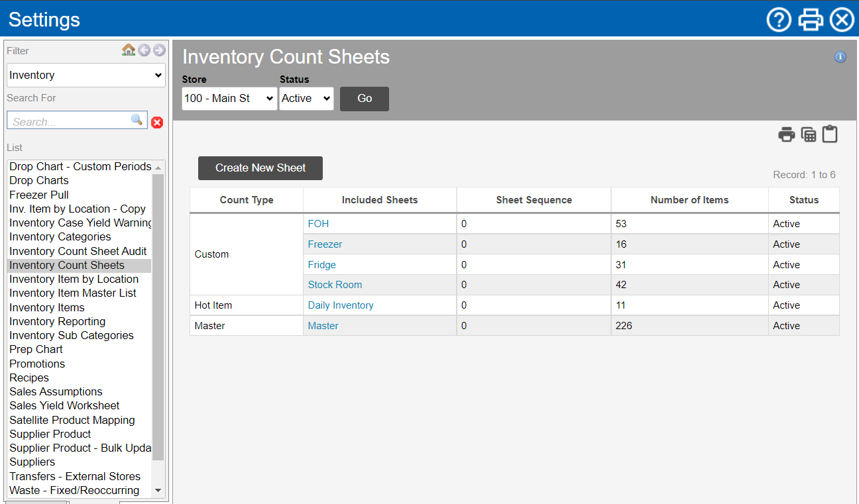Clear search with the red X icon

[x=157, y=123]
